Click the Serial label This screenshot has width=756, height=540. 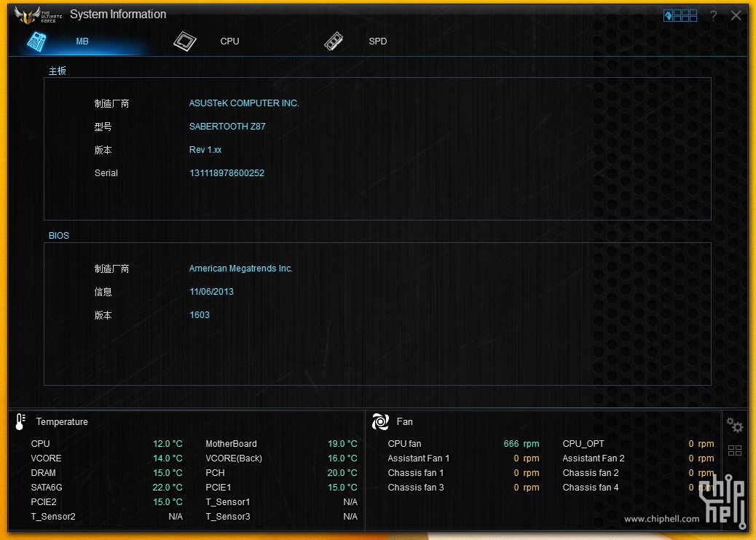(x=106, y=173)
